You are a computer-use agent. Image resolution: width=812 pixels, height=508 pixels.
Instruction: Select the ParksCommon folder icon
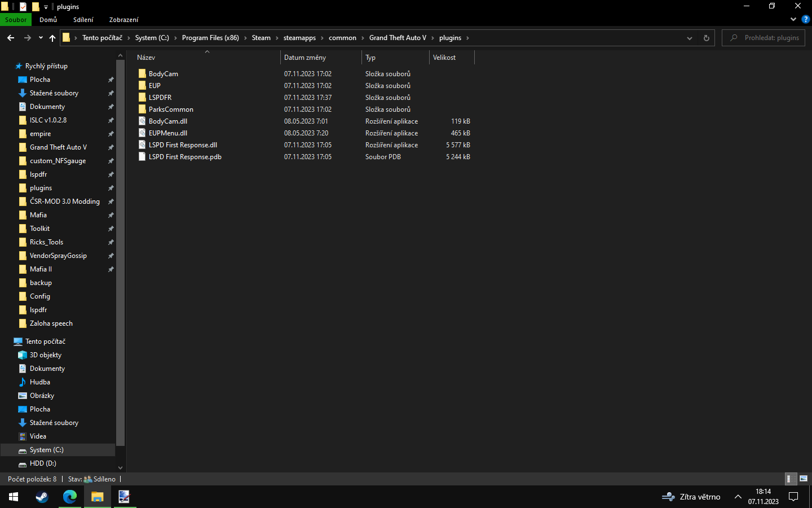[142, 110]
